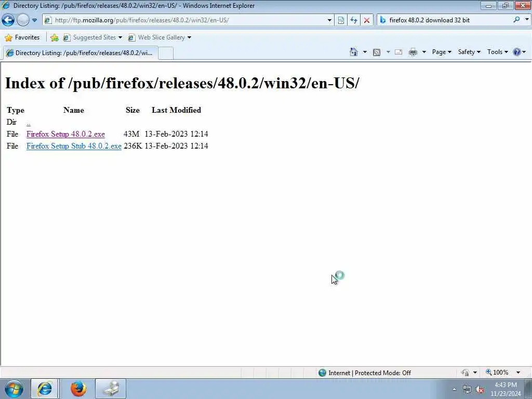The height and width of the screenshot is (399, 532).
Task: Open the Favorites center
Action: pyautogui.click(x=22, y=37)
